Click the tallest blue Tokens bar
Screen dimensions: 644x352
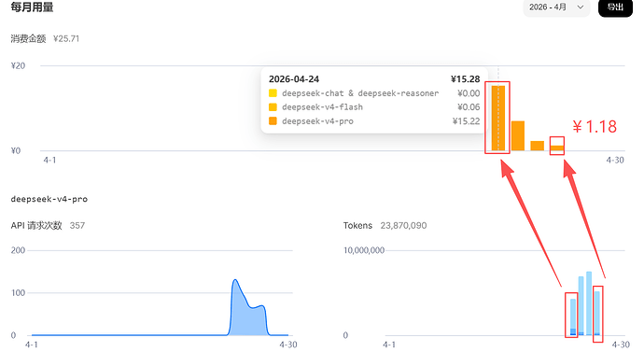(589, 303)
